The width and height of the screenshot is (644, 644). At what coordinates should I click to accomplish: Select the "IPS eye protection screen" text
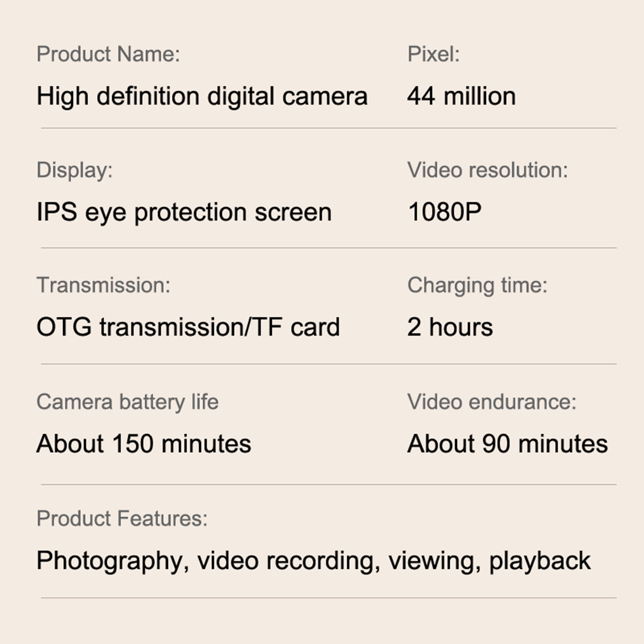click(184, 212)
